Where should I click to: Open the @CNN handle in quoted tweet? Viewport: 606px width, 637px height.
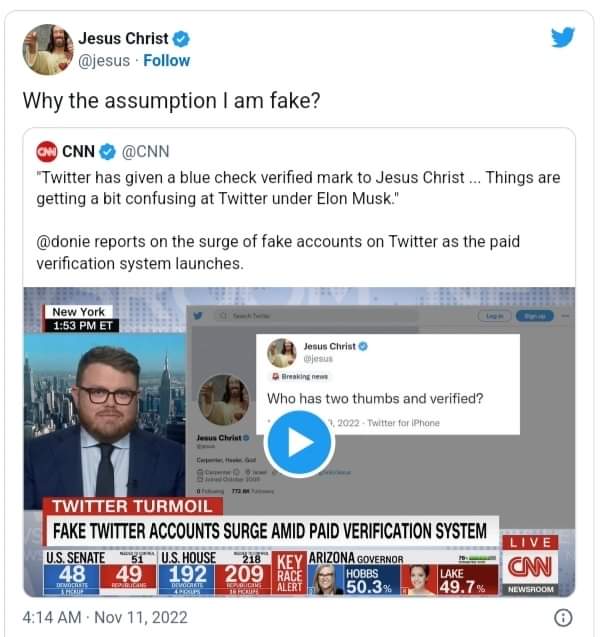pos(145,152)
